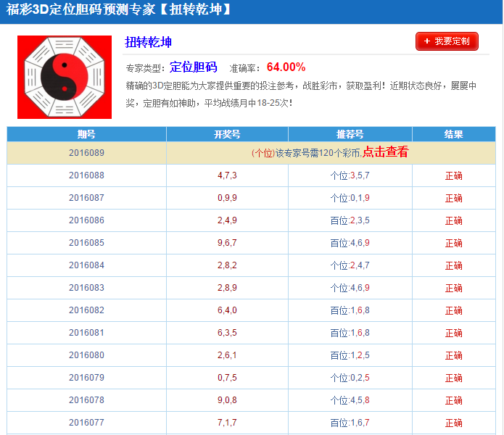This screenshot has height=435, width=504.
Task: Select period number 2016081
Action: pyautogui.click(x=86, y=333)
